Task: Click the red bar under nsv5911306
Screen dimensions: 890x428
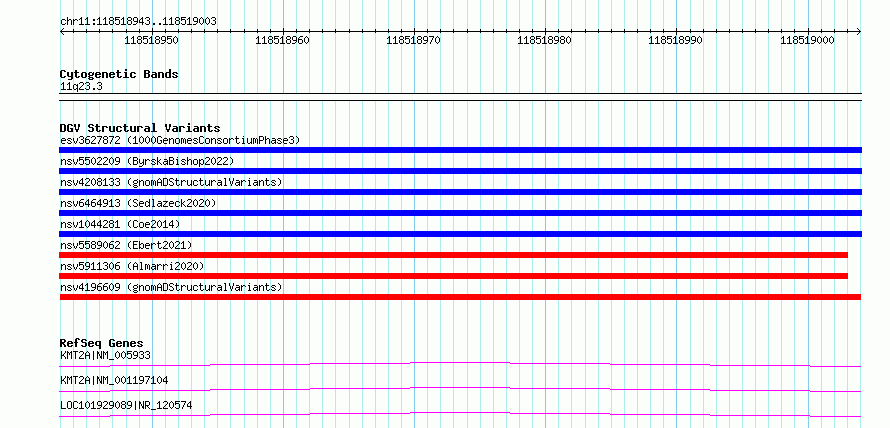Action: (x=454, y=276)
